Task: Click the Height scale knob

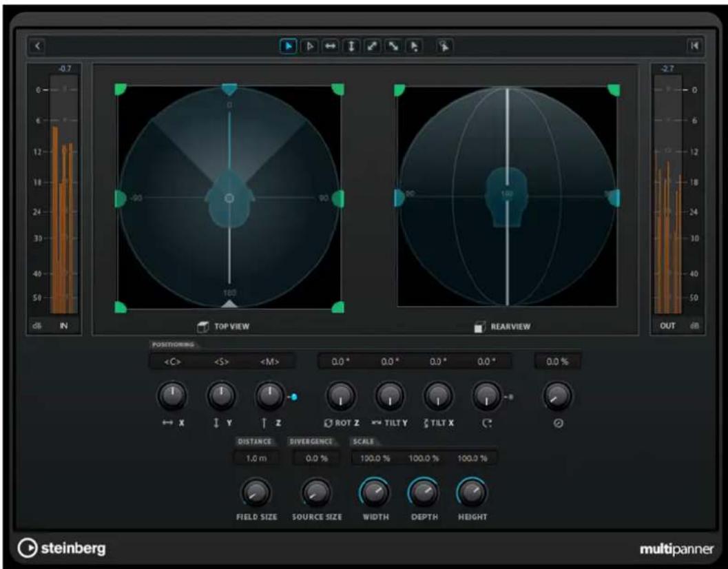Action: click(x=472, y=493)
